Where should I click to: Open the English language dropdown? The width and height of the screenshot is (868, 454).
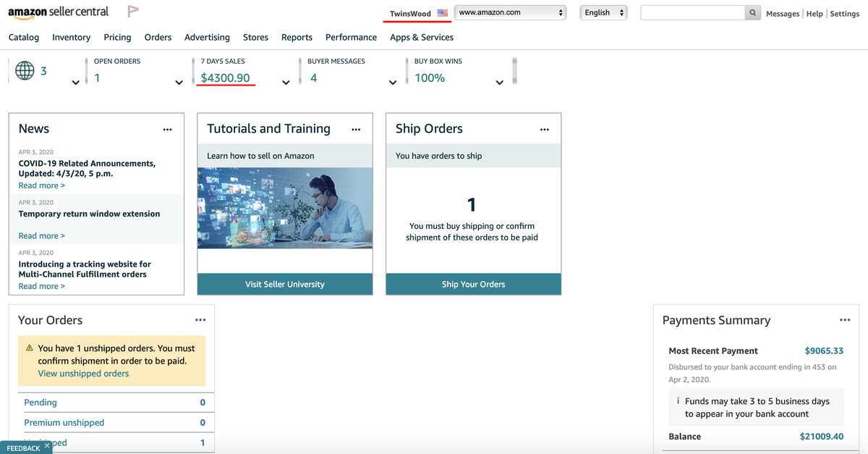tap(603, 12)
